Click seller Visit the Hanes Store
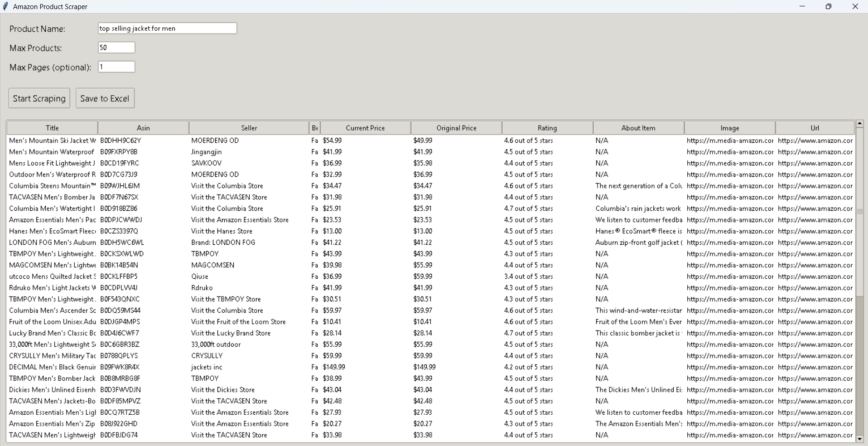The height and width of the screenshot is (446, 868). click(222, 231)
